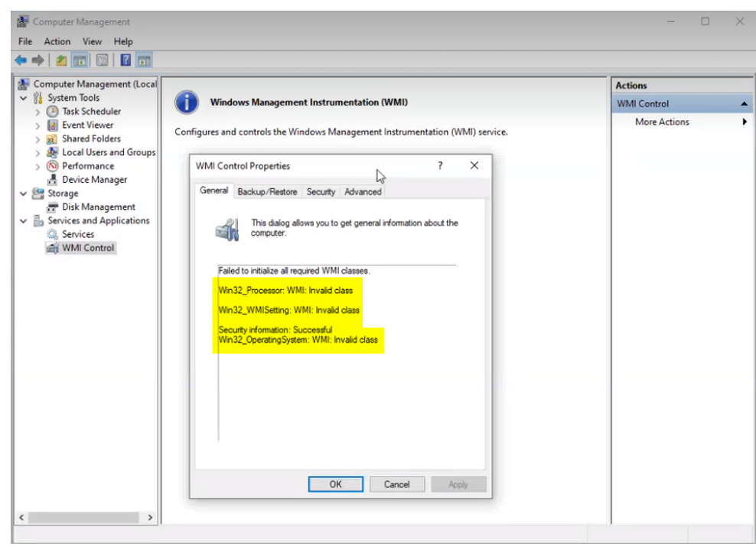Open the Help menu
Image resolution: width=756 pixels, height=550 pixels.
coord(123,41)
